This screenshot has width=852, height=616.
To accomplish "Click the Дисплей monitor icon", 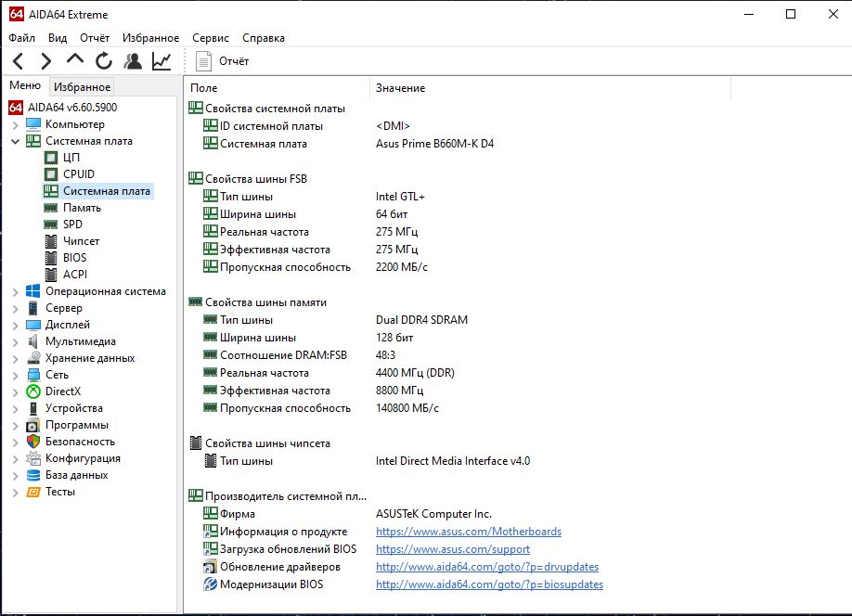I will (x=33, y=325).
